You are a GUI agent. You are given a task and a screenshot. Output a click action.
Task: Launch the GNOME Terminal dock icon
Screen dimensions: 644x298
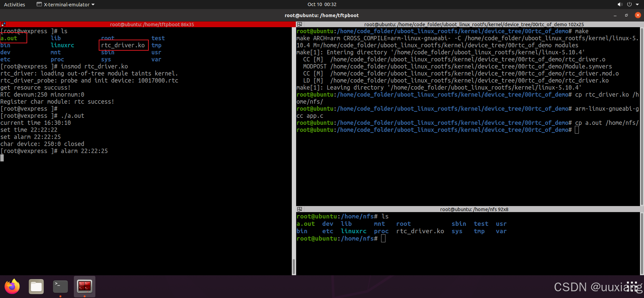[x=60, y=287]
